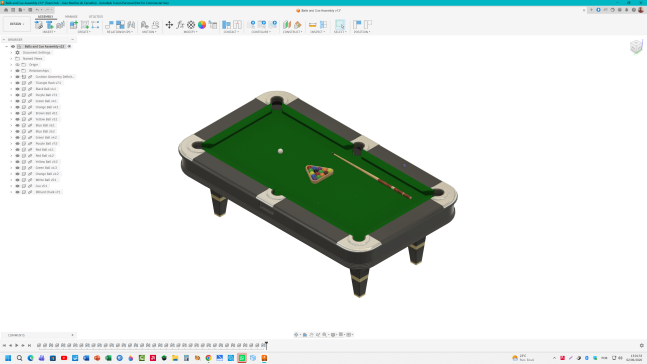
Task: Open the Change Parameters fx tool
Action: 180,25
